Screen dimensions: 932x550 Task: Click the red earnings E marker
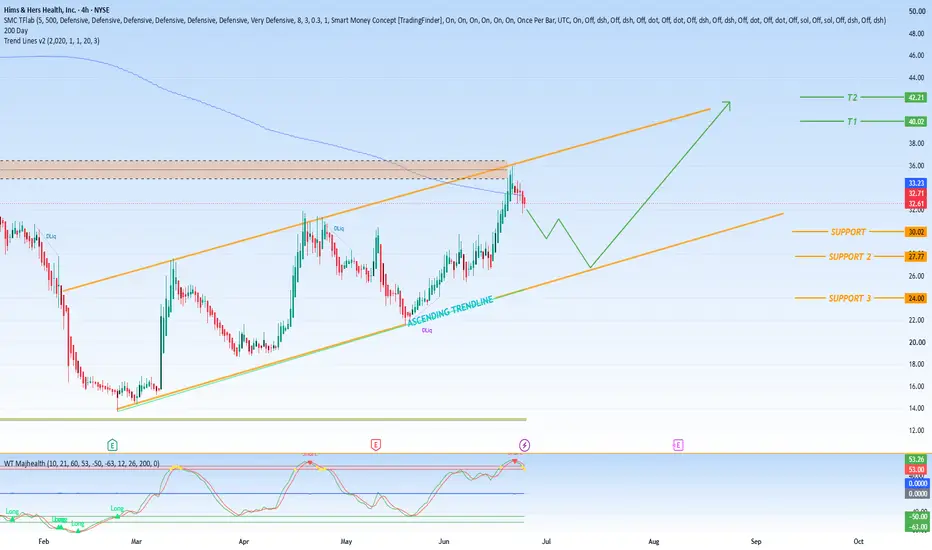coord(376,445)
